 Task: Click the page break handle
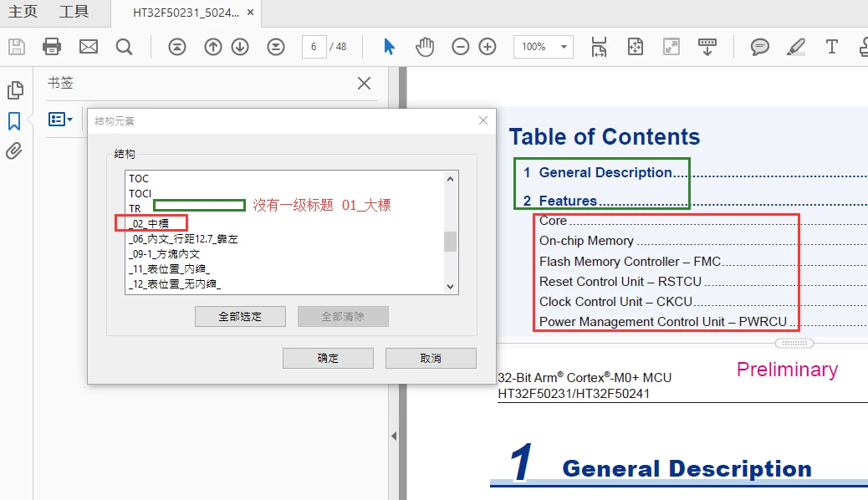pos(794,343)
